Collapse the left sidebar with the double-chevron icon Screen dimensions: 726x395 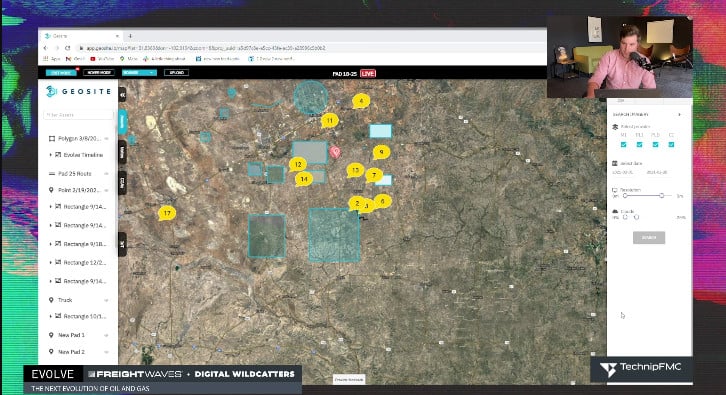(x=123, y=95)
